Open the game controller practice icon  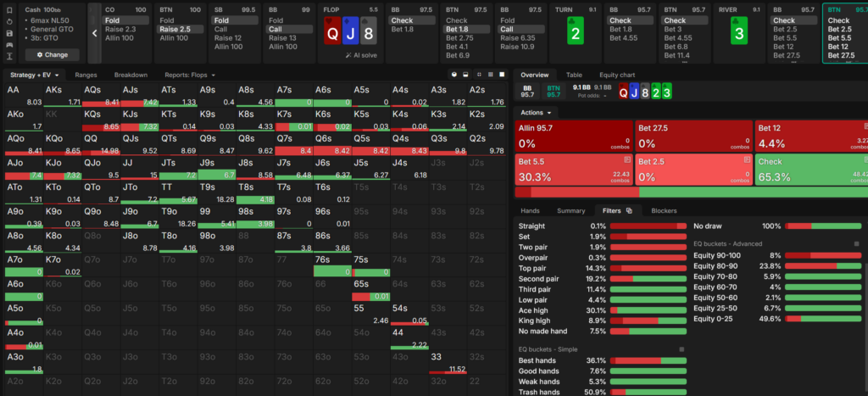point(9,45)
